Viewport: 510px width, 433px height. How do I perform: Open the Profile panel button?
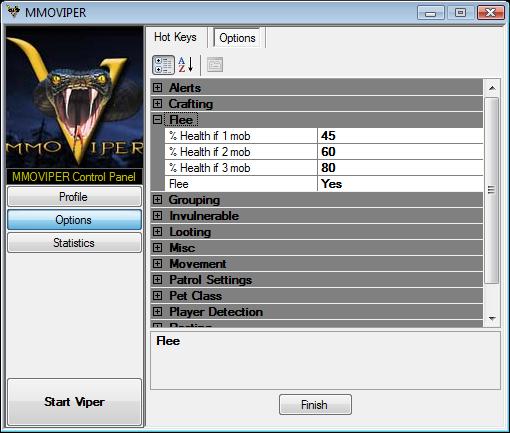74,197
